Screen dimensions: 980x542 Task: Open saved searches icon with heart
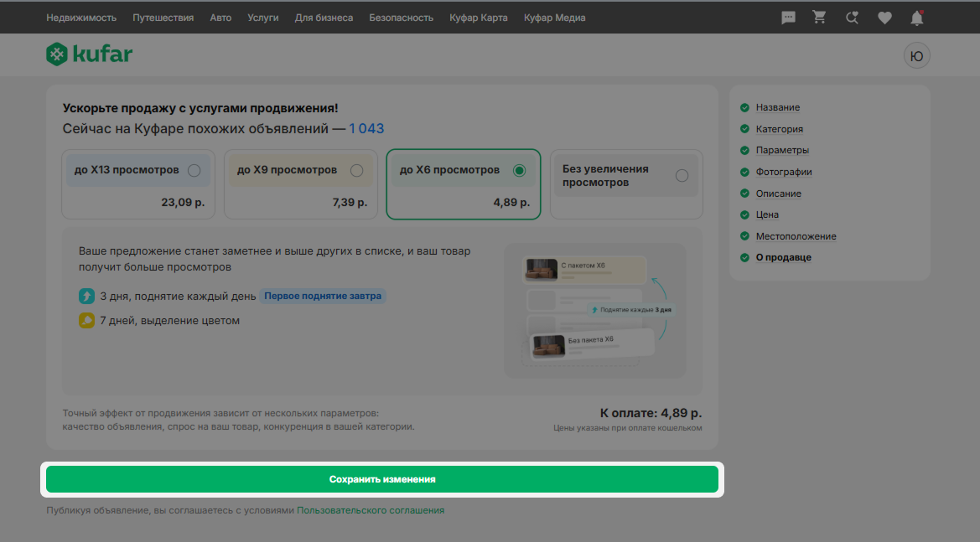(852, 18)
